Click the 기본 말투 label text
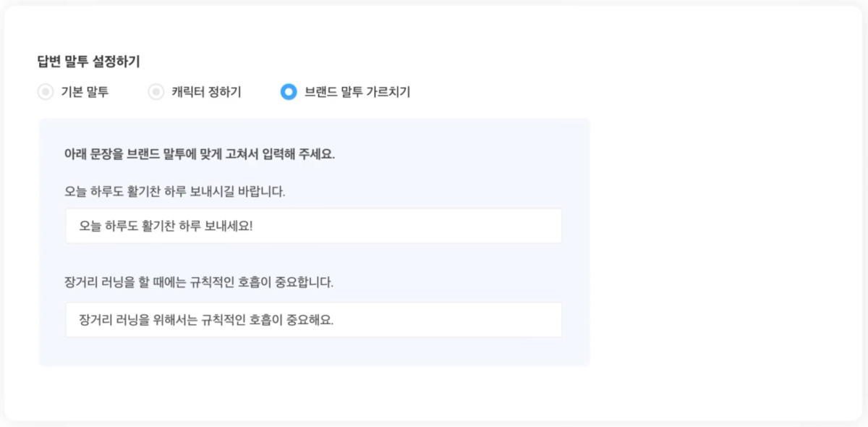Image resolution: width=868 pixels, height=427 pixels. (85, 92)
